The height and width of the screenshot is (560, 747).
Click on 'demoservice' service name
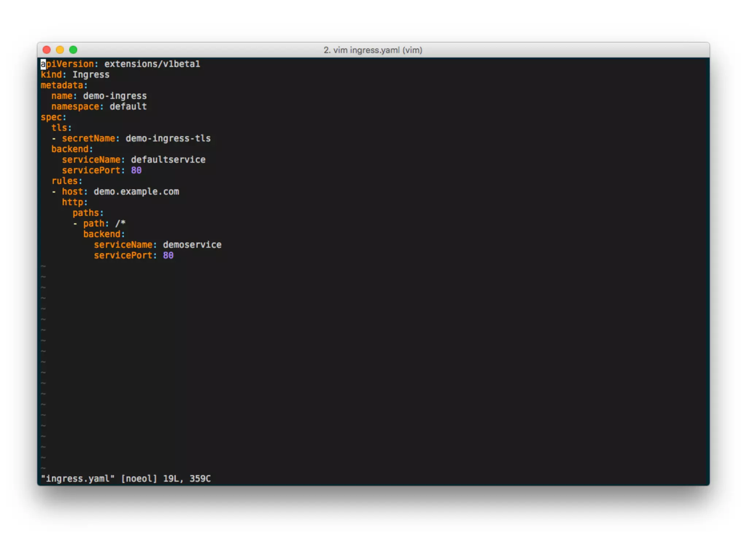tap(192, 245)
